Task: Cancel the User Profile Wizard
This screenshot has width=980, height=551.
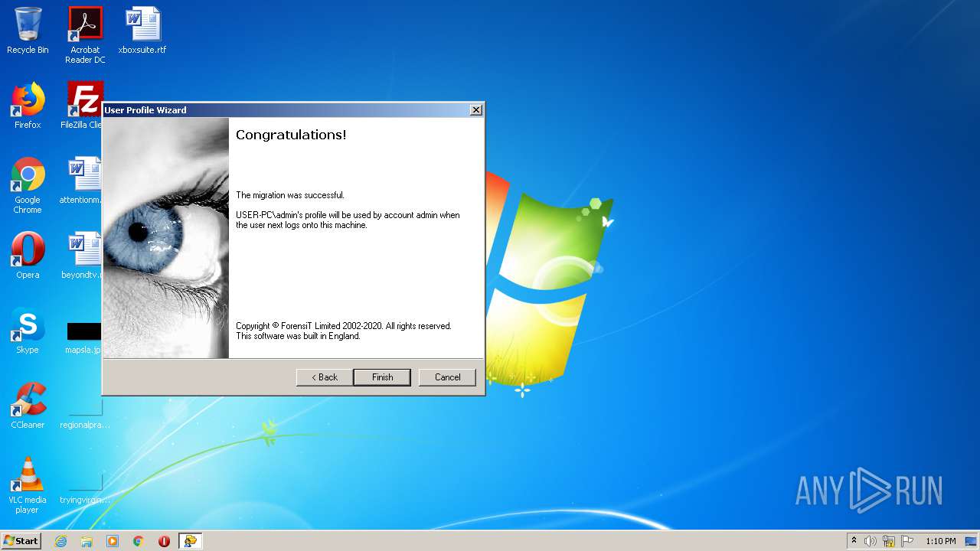Action: pyautogui.click(x=447, y=377)
